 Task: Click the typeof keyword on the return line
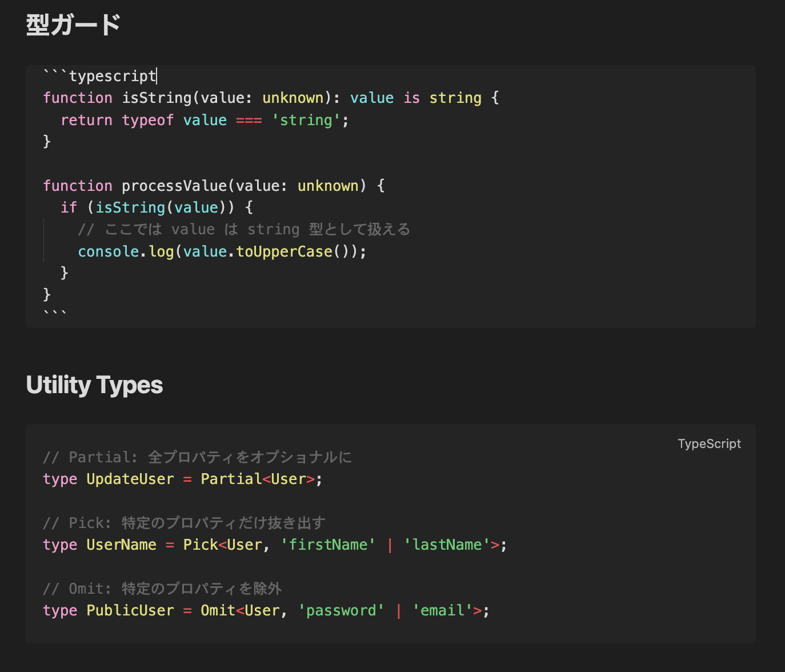[x=147, y=119]
